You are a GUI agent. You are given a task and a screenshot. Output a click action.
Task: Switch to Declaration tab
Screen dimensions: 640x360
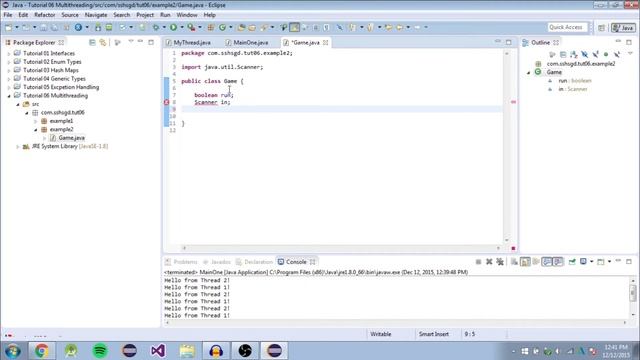(x=254, y=262)
